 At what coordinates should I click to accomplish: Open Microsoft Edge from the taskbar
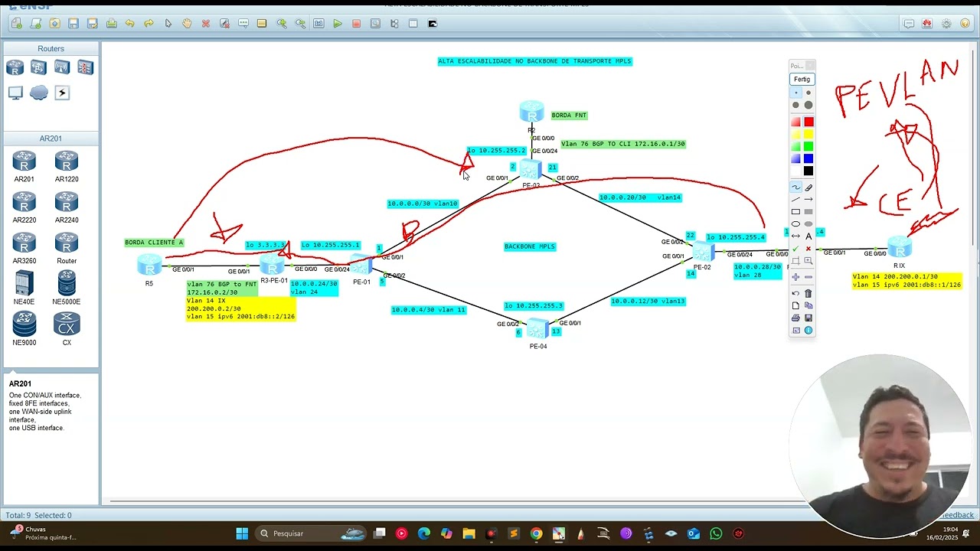pyautogui.click(x=424, y=533)
